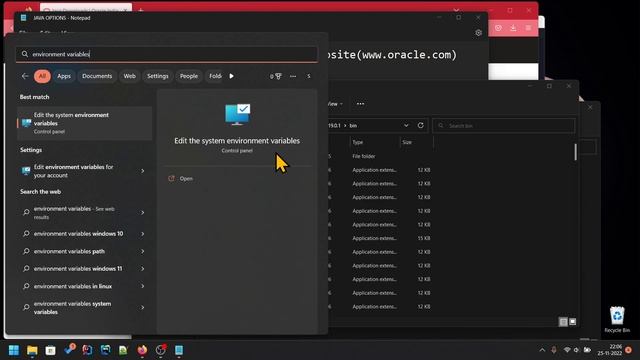640x360 pixels.
Task: Click web suggestion 'environment variables system variables'
Action: click(x=73, y=308)
